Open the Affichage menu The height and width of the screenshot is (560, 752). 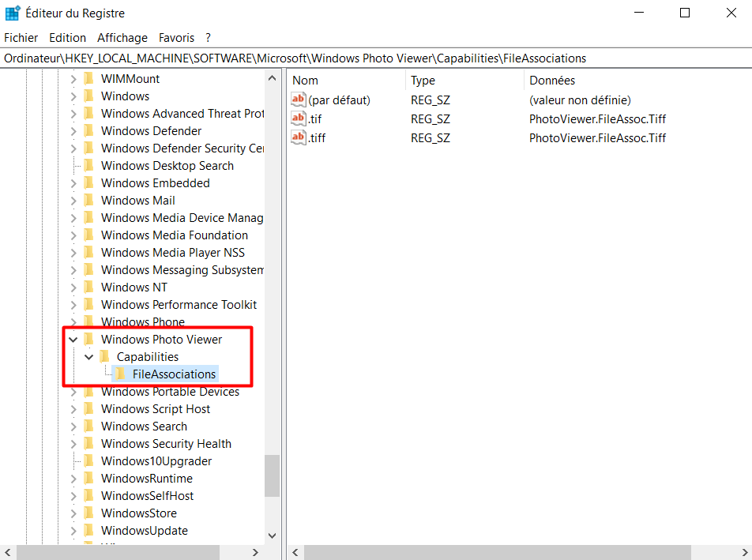[x=122, y=38]
